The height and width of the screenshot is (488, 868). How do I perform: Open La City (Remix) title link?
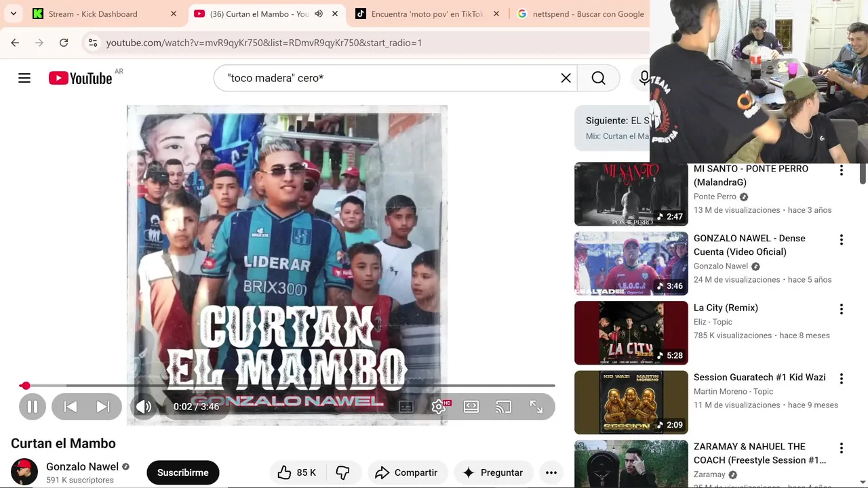[x=726, y=308]
